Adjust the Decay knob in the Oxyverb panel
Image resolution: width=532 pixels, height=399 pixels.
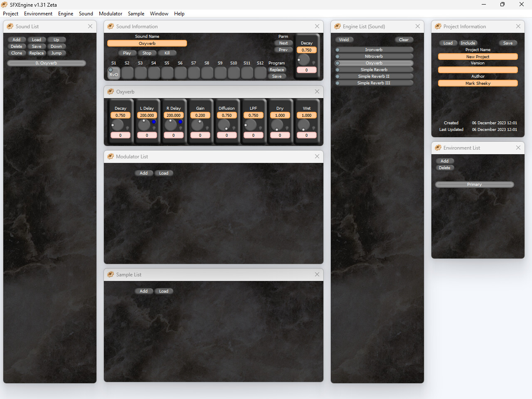point(118,124)
